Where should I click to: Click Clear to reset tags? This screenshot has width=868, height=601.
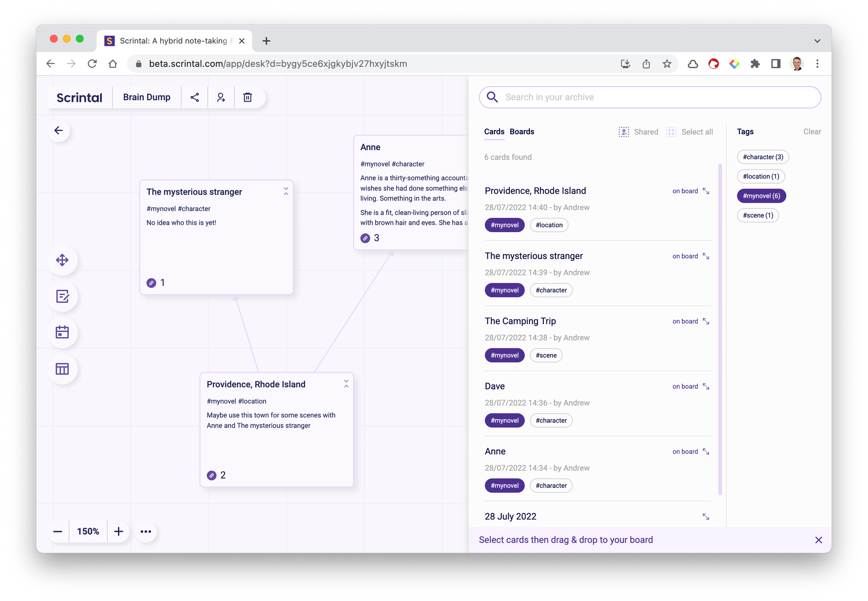point(812,132)
